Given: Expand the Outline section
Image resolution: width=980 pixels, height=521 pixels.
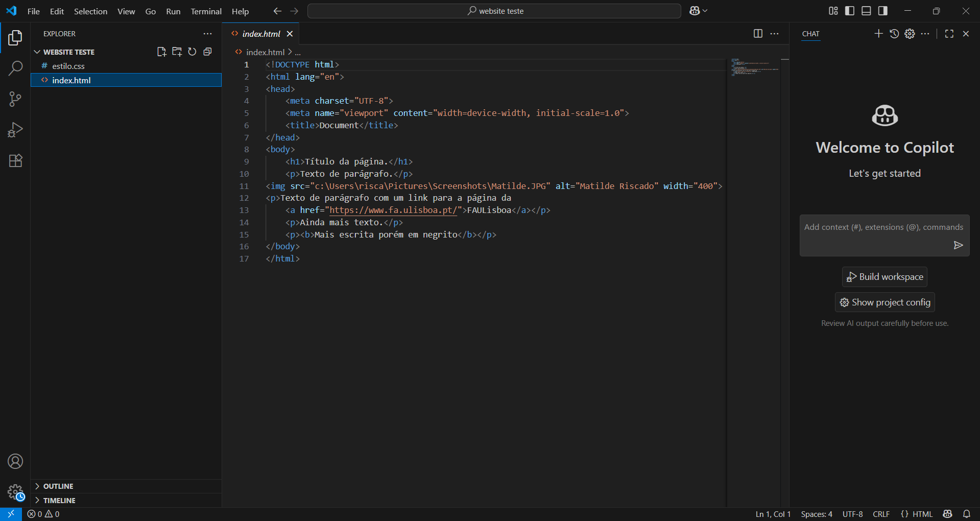Looking at the screenshot, I should 58,486.
